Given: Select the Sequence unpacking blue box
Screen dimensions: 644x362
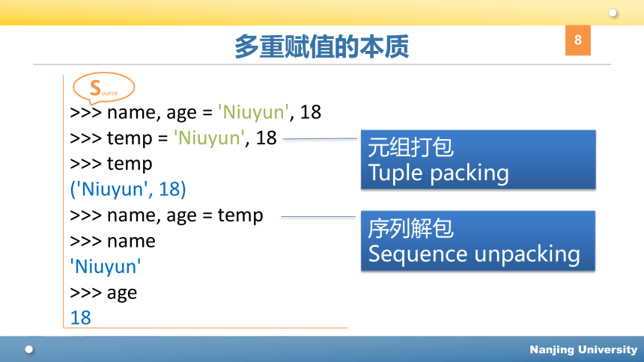Looking at the screenshot, I should pos(478,241).
